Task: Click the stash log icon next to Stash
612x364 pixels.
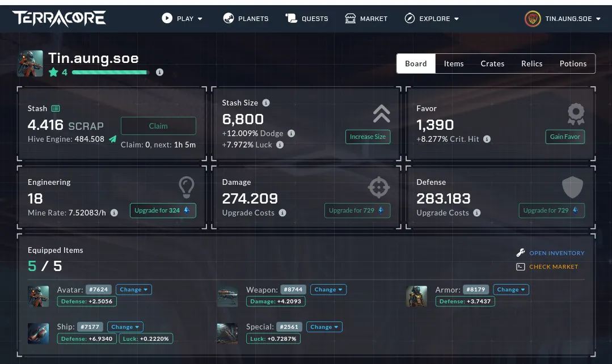Action: (56, 108)
